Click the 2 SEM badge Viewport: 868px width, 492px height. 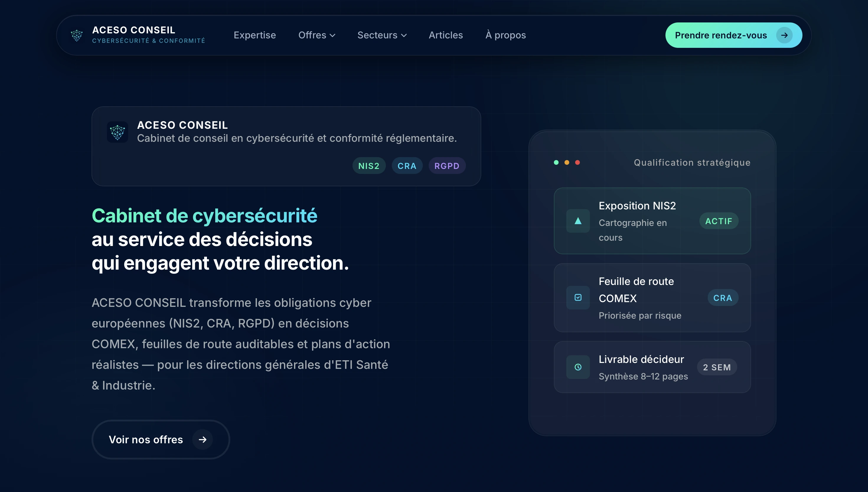coord(717,367)
